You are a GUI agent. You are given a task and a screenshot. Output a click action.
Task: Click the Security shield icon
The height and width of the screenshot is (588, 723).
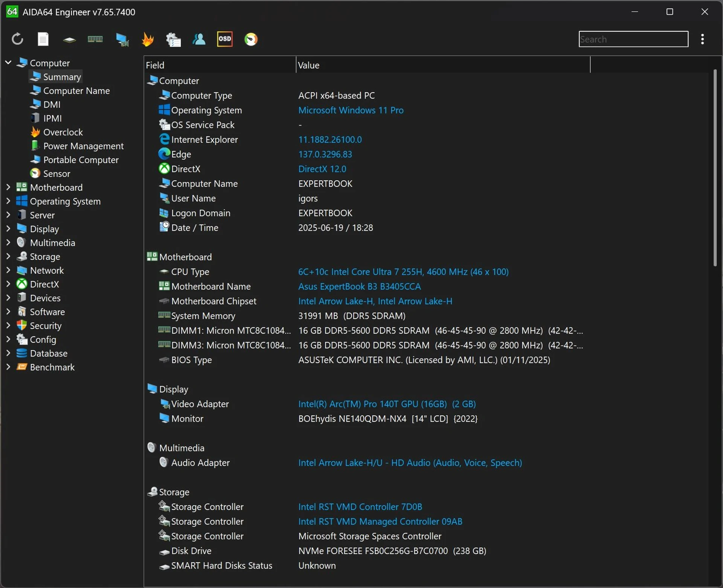point(22,325)
